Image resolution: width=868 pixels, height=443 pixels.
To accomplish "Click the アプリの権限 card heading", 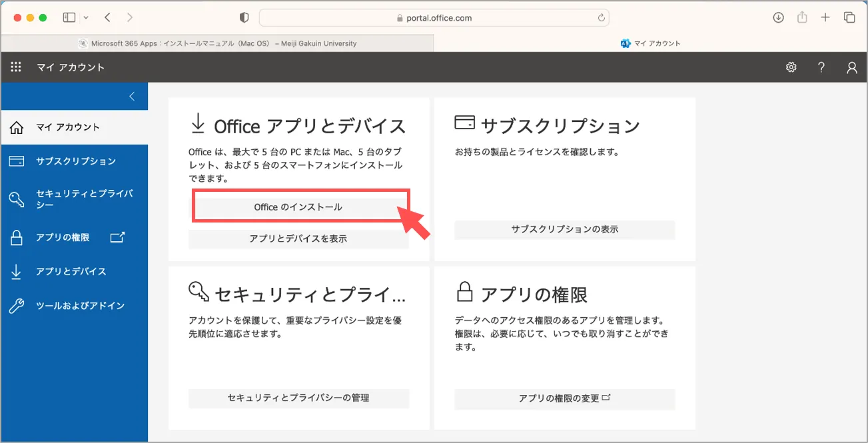I will 534,294.
